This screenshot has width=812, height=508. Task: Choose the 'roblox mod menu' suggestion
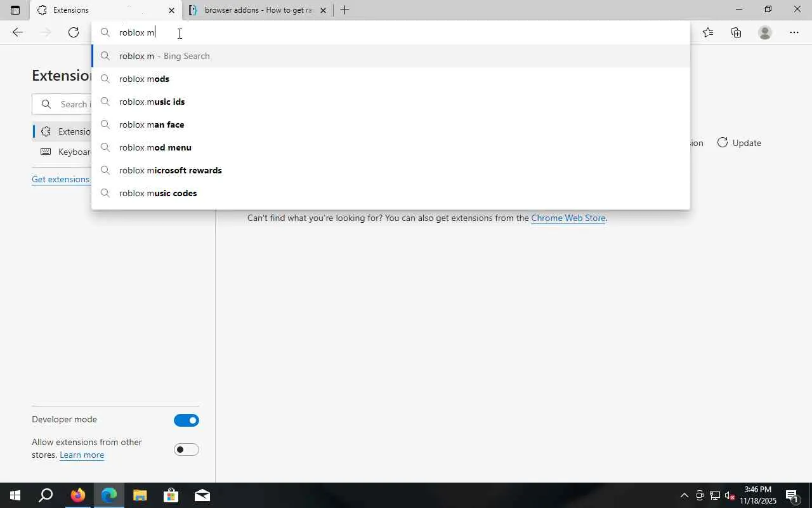[x=391, y=147]
